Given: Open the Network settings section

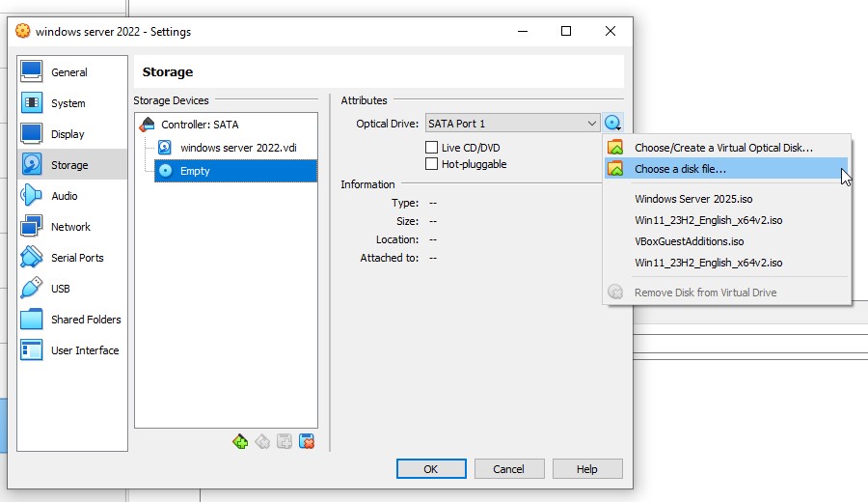Looking at the screenshot, I should (70, 227).
